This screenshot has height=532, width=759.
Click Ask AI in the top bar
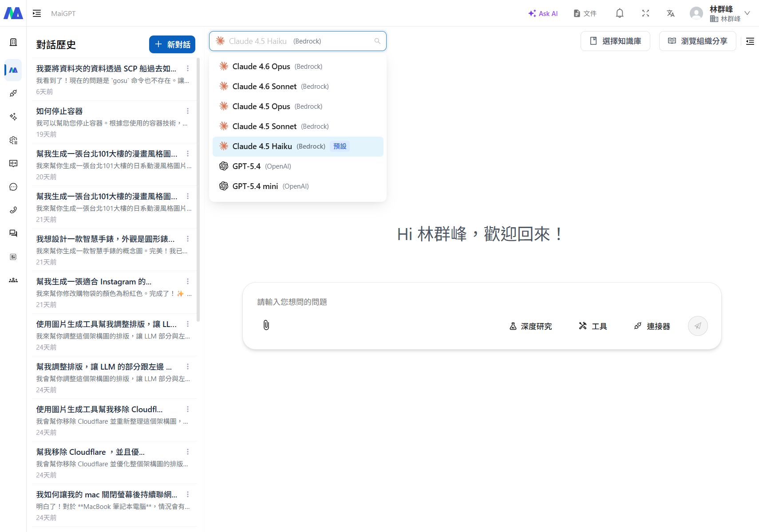pyautogui.click(x=543, y=13)
